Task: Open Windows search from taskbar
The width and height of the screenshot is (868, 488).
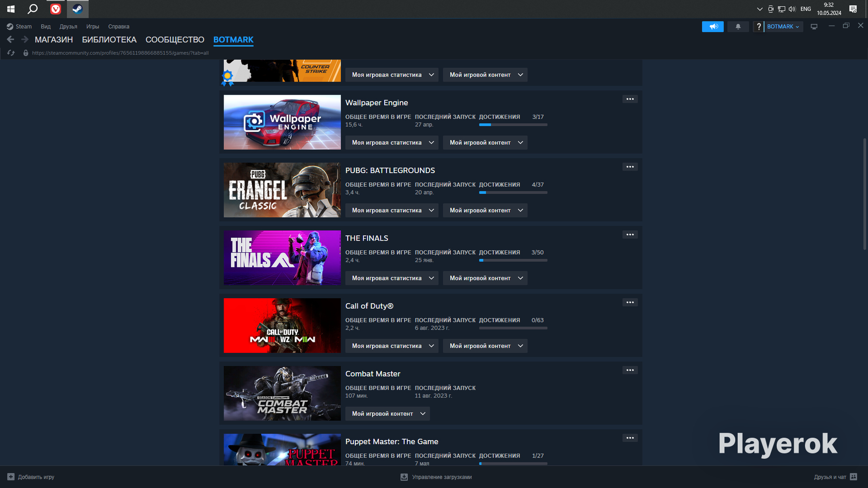Action: point(33,9)
